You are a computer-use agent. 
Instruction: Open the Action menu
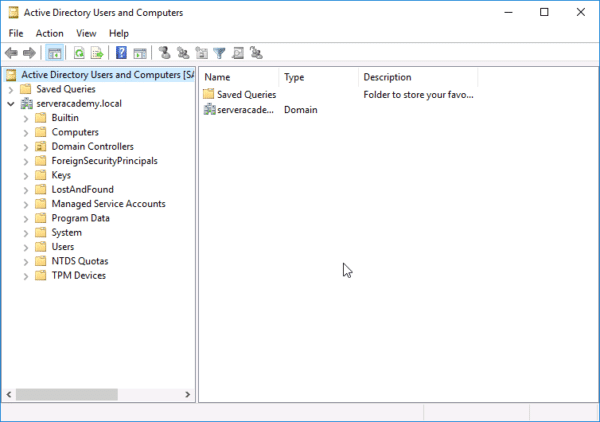coord(49,33)
